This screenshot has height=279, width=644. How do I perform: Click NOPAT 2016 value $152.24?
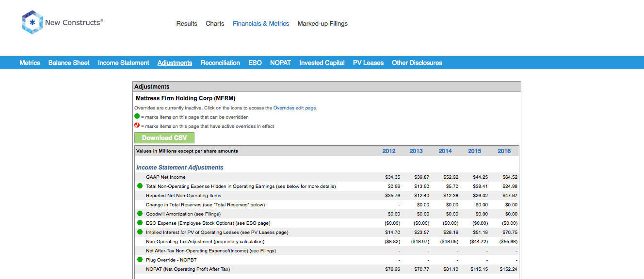[508, 269]
